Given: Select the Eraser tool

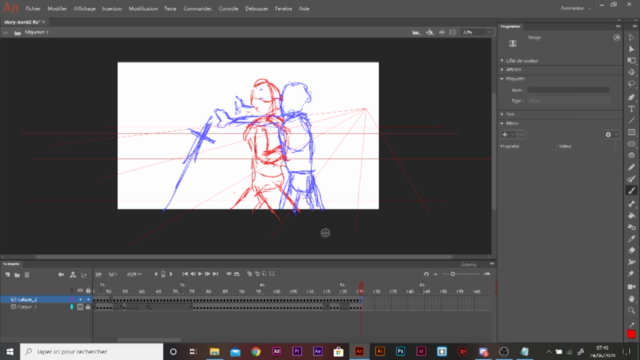Looking at the screenshot, I should [x=631, y=250].
